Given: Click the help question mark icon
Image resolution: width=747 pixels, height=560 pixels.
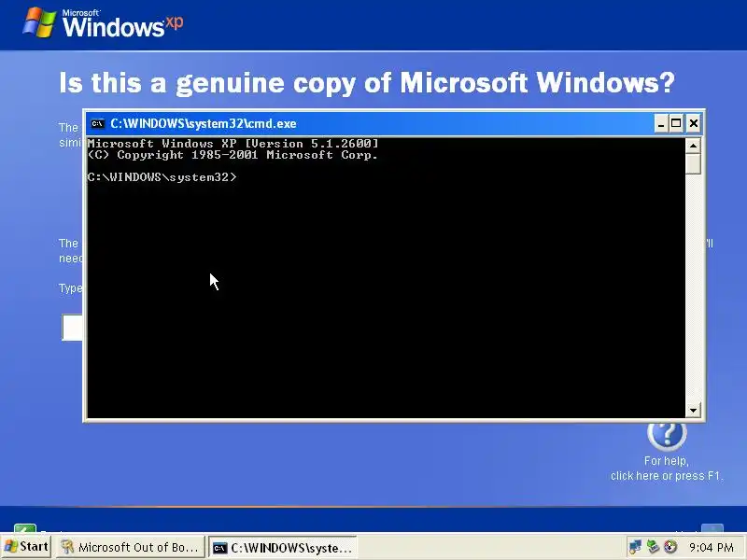Looking at the screenshot, I should tap(667, 435).
